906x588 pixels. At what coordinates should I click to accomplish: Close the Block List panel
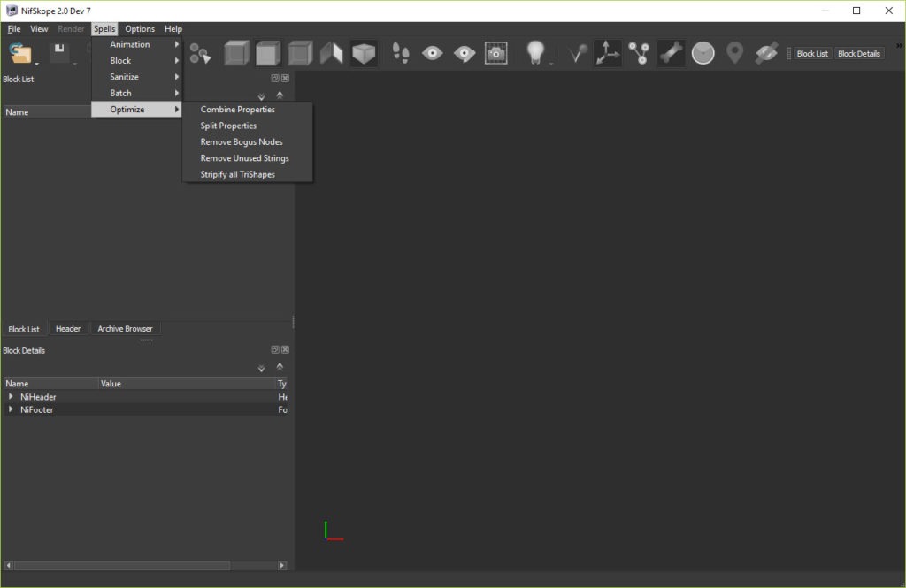(x=285, y=78)
